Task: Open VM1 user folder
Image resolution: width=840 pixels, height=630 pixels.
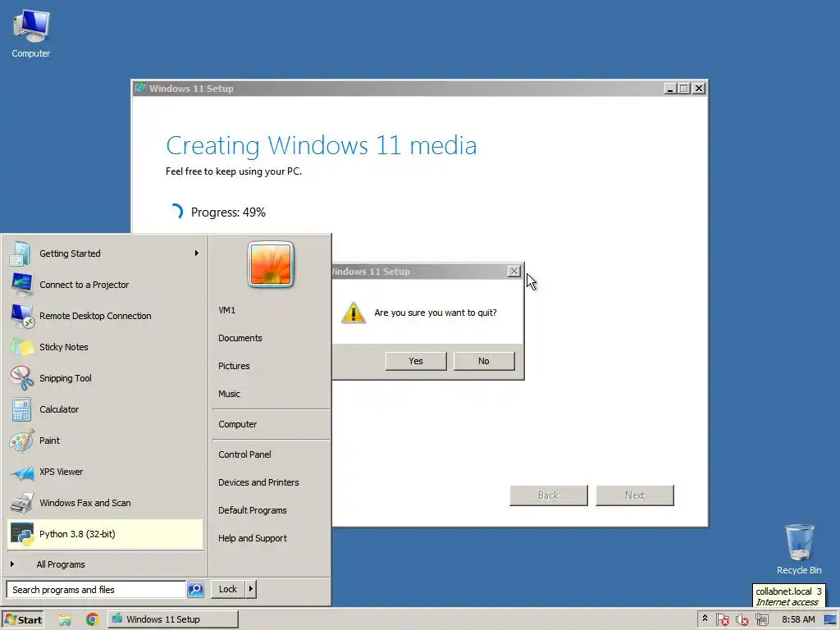Action: point(226,310)
